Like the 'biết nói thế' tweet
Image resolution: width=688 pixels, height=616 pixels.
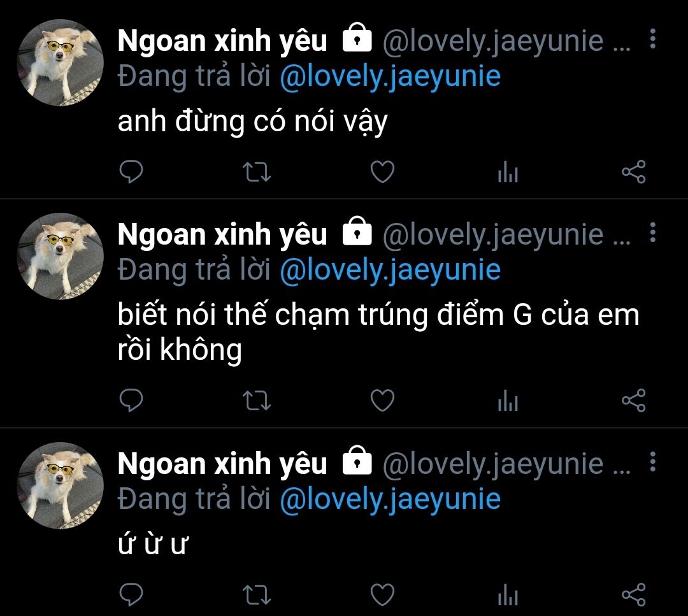(383, 400)
